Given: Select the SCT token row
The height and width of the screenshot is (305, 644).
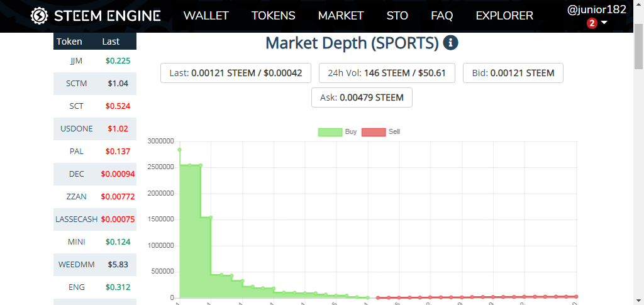Looking at the screenshot, I should [x=95, y=106].
